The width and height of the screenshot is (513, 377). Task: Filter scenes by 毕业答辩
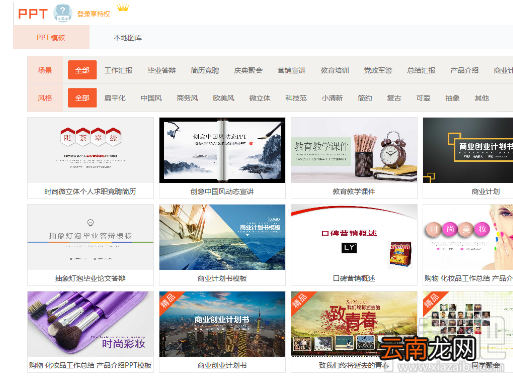coord(162,70)
